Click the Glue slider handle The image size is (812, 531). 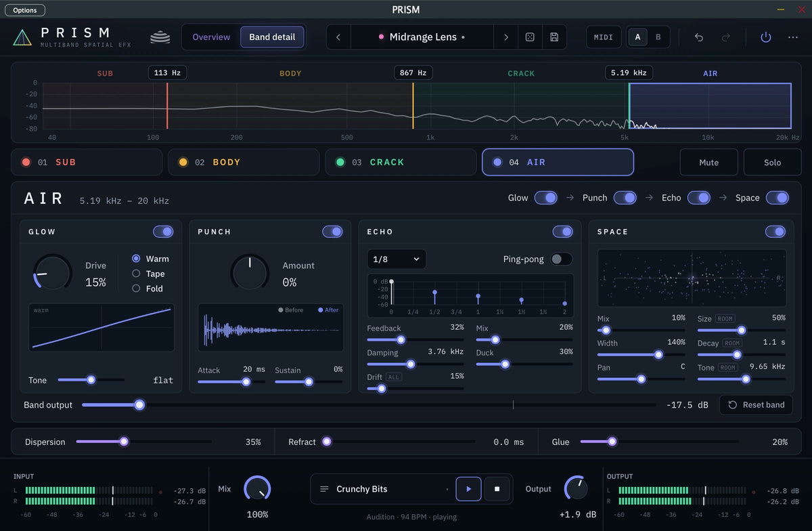tap(612, 442)
